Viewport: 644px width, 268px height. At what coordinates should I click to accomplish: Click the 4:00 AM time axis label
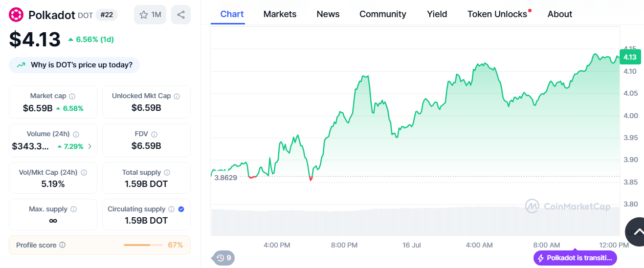[479, 245]
